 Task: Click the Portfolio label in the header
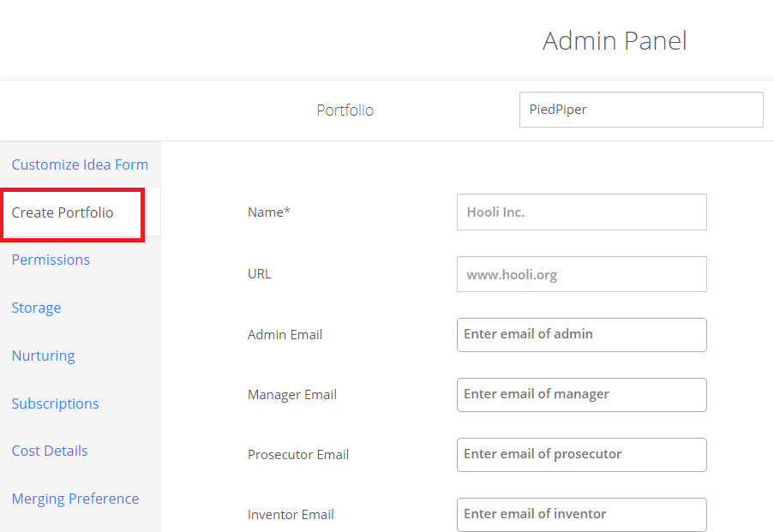pyautogui.click(x=345, y=110)
